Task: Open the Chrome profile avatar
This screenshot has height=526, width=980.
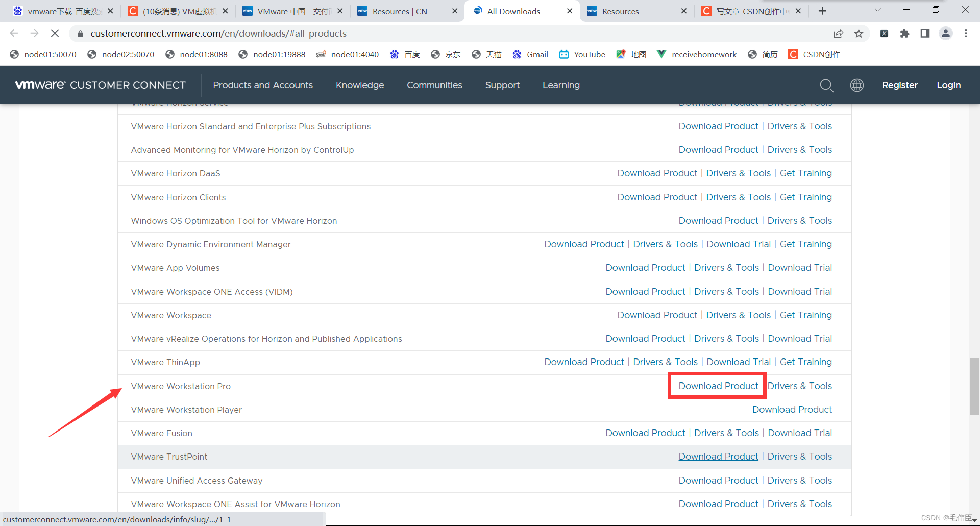Action: [945, 33]
